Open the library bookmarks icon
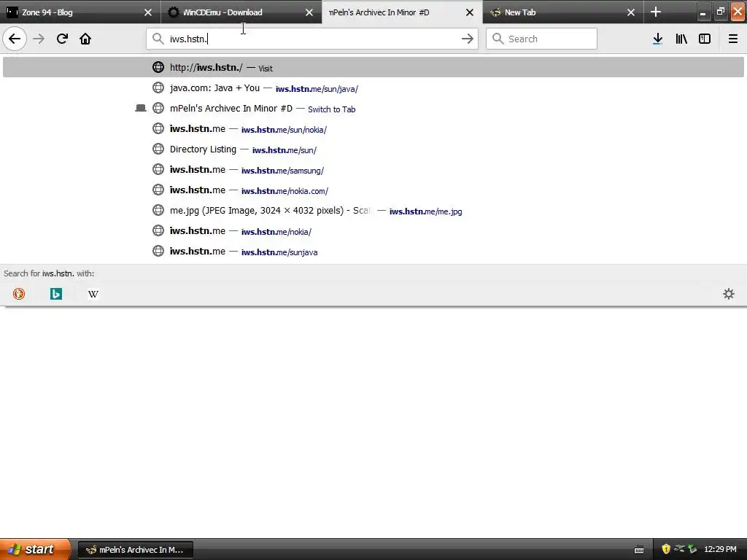747x560 pixels. click(x=681, y=39)
